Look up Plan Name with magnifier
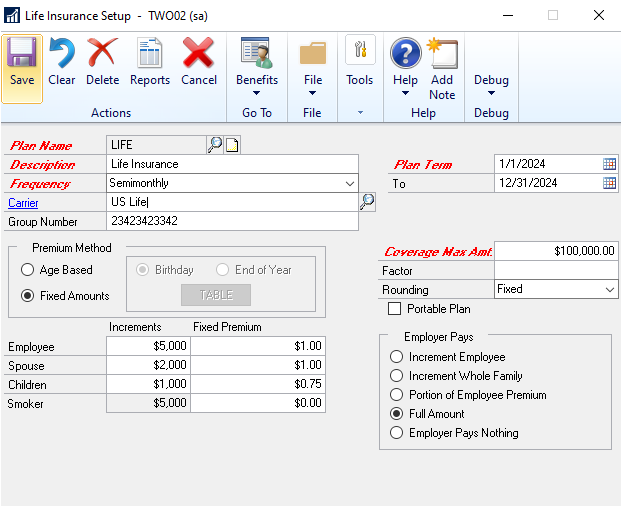Image resolution: width=622 pixels, height=507 pixels. point(215,145)
